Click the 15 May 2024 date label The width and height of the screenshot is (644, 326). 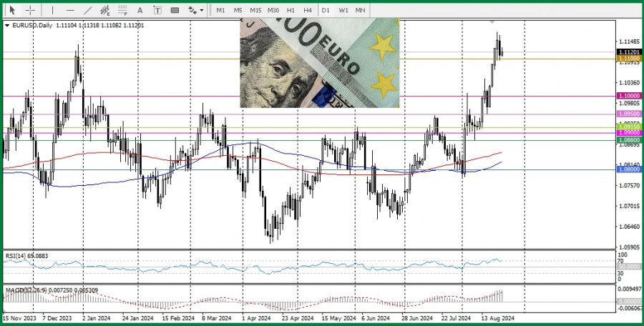(x=338, y=318)
